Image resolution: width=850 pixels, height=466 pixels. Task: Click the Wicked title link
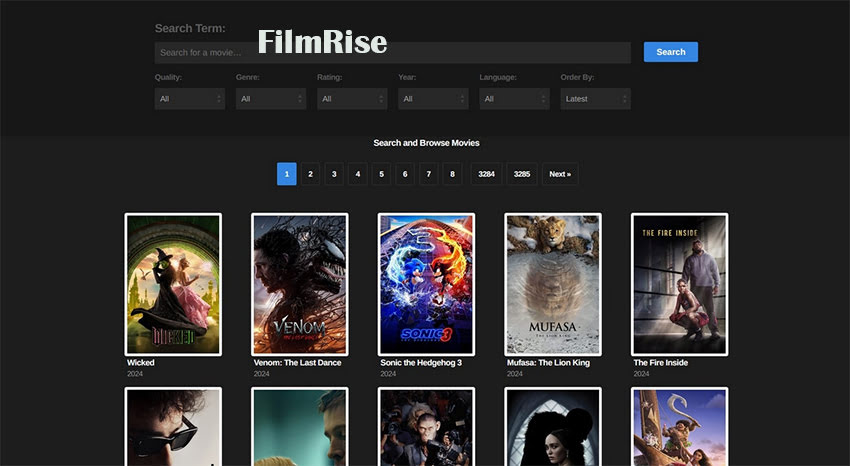(140, 363)
